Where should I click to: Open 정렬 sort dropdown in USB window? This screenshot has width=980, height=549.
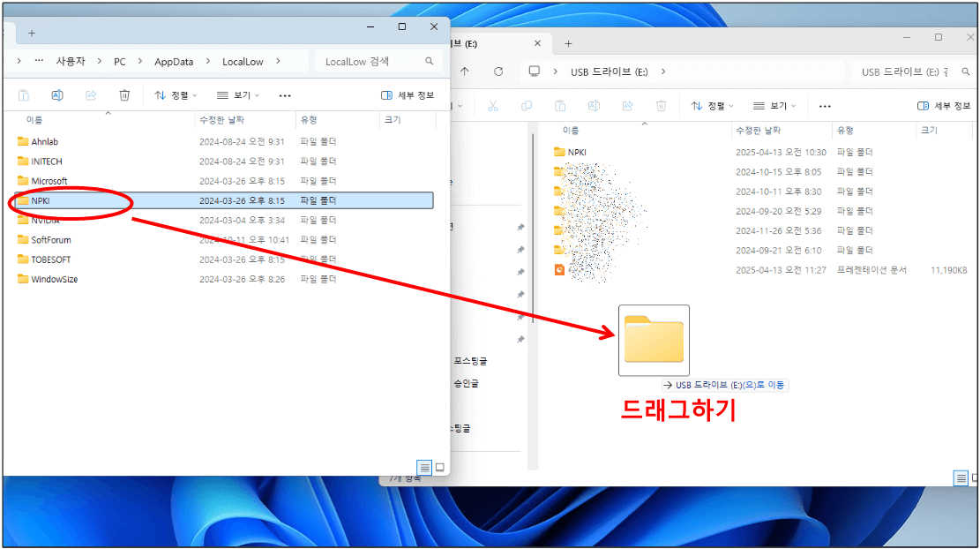[713, 106]
